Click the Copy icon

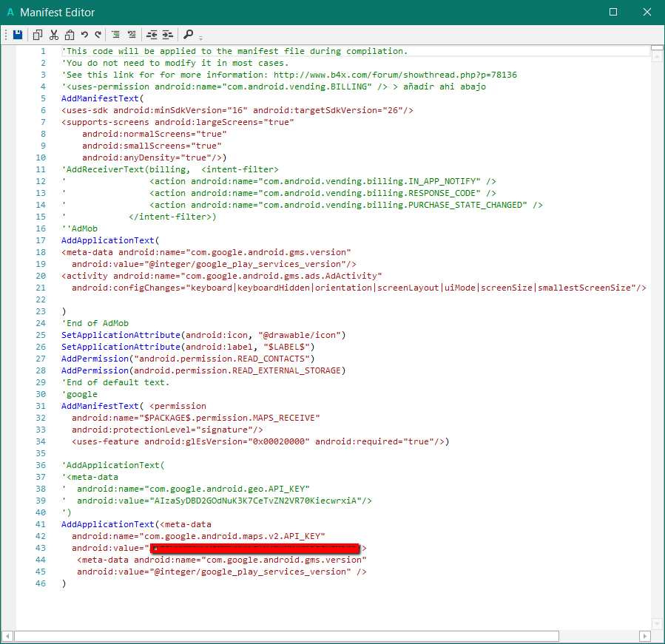38,35
